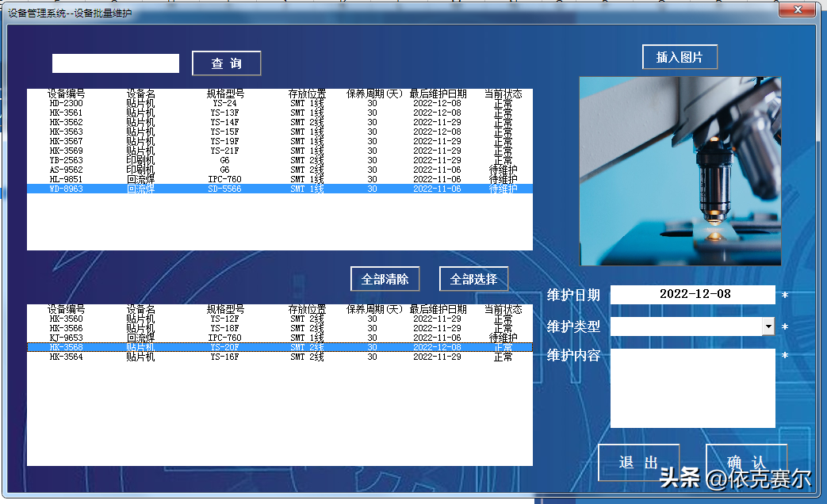
Task: Select row HK-3563 in upper list
Action: (x=280, y=132)
